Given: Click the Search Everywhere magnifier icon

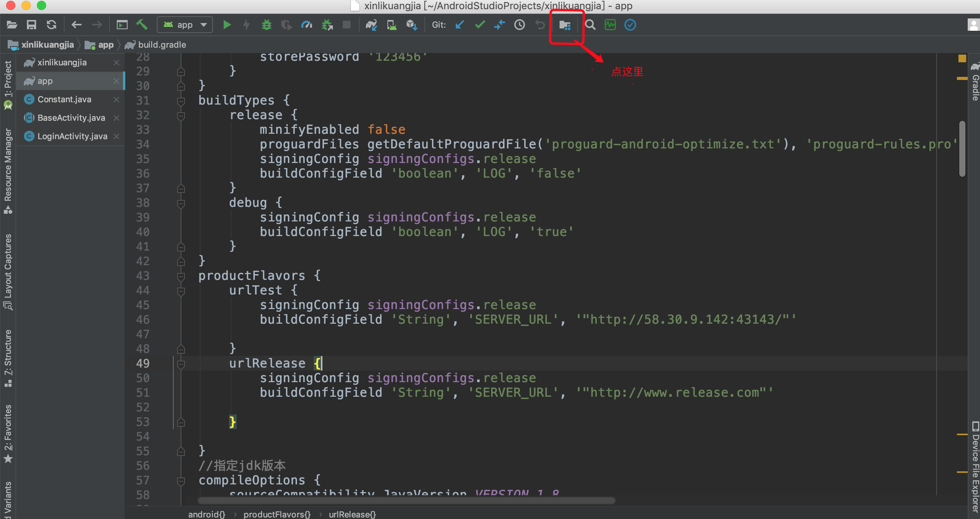Looking at the screenshot, I should click(x=590, y=25).
